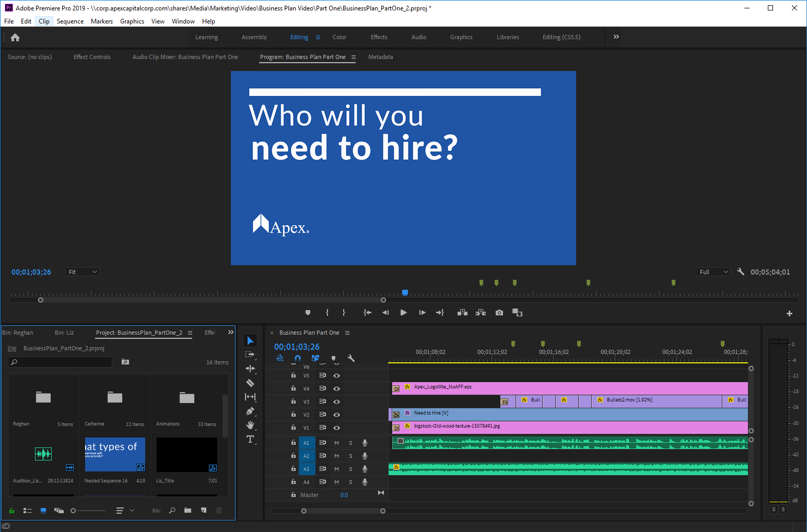Toggle V4 track output eye
The image size is (807, 532).
tap(337, 388)
